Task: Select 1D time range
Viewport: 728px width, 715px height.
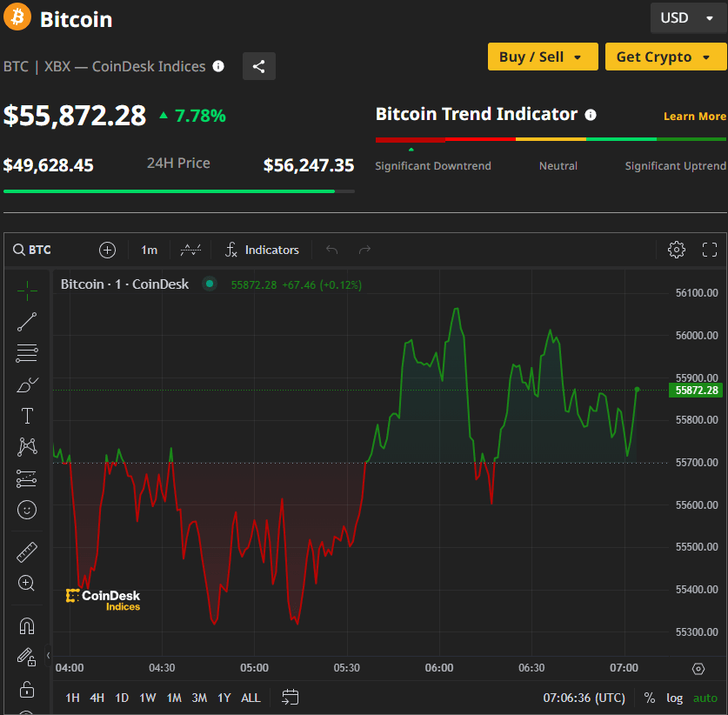Action: (122, 698)
